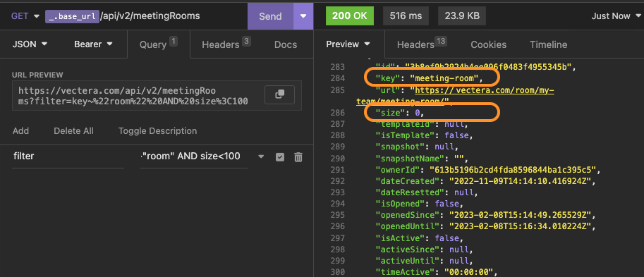Open the filter value type dropdown arrow
644x277 pixels.
click(261, 156)
